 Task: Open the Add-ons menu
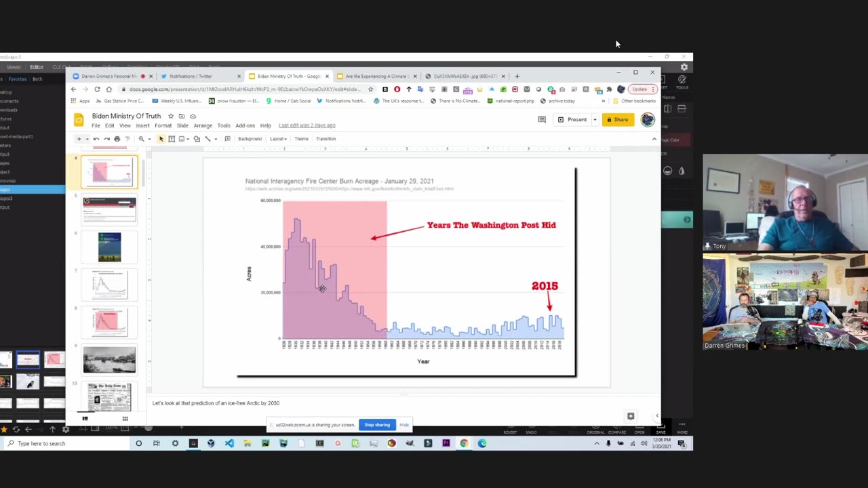pos(245,125)
